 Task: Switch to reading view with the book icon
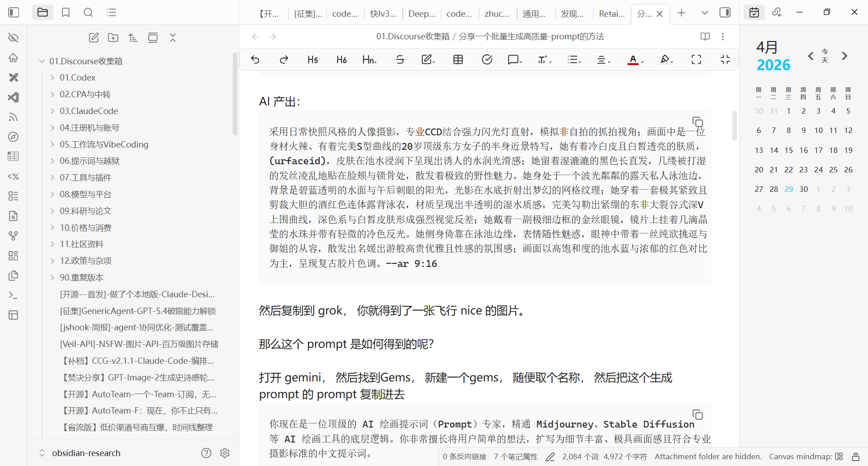pyautogui.click(x=705, y=37)
